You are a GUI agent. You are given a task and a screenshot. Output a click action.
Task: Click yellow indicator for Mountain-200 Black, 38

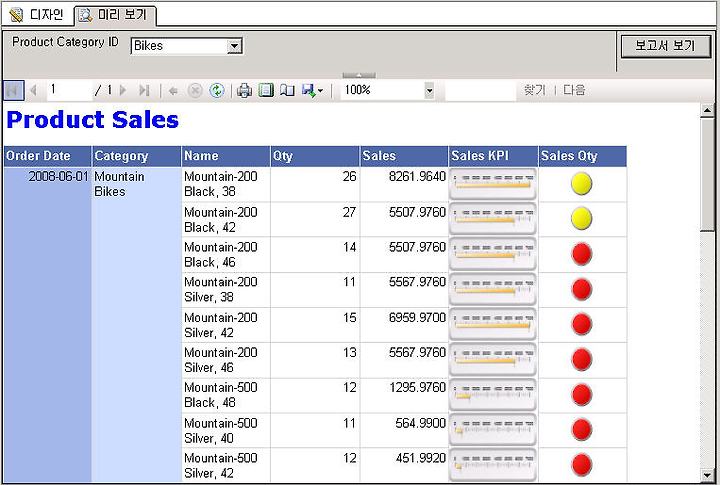[581, 184]
